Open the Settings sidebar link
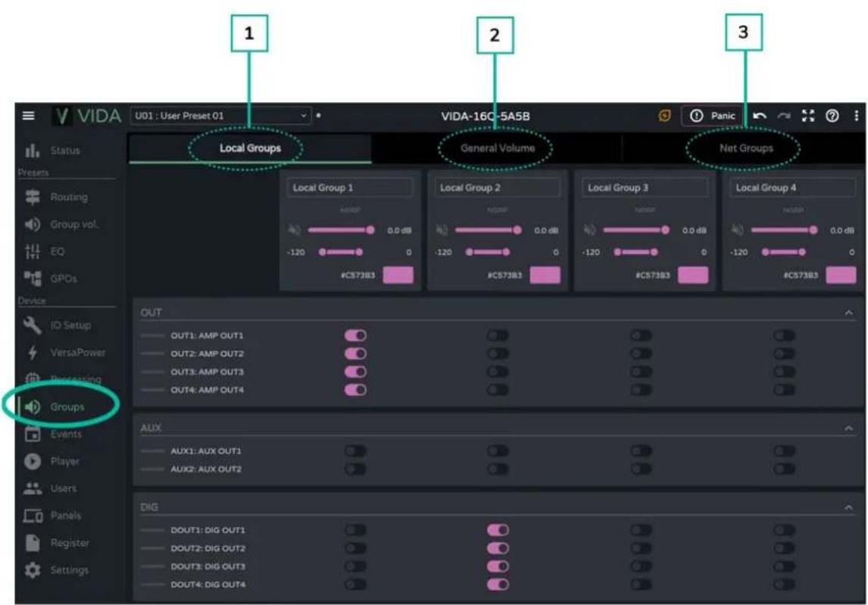 coord(69,570)
